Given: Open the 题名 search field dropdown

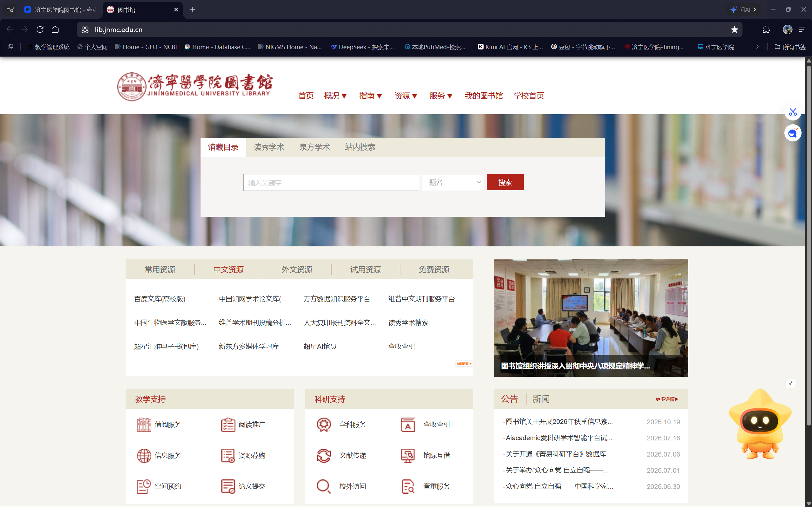Looking at the screenshot, I should tap(452, 182).
